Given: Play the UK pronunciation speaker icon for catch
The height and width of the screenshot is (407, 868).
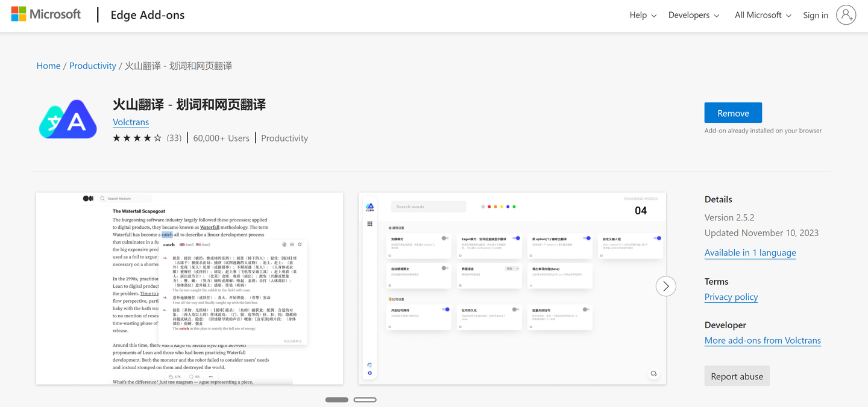Looking at the screenshot, I should 182,244.
